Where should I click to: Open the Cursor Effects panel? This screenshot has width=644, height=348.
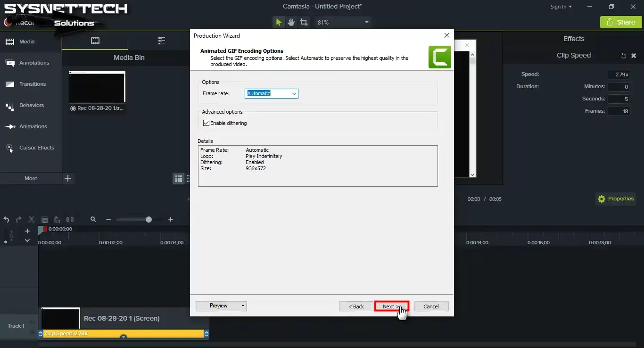tap(31, 148)
